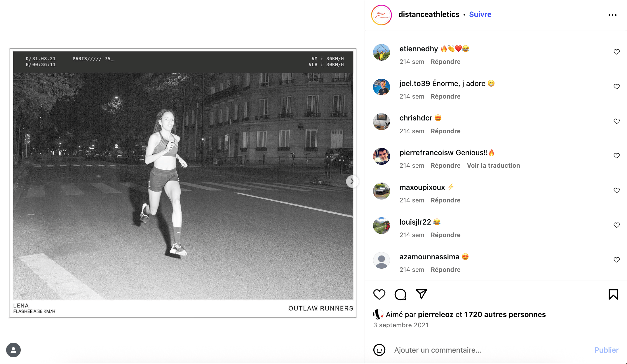Open the azamounnassima profile picture
627x364 pixels.
[x=381, y=260]
